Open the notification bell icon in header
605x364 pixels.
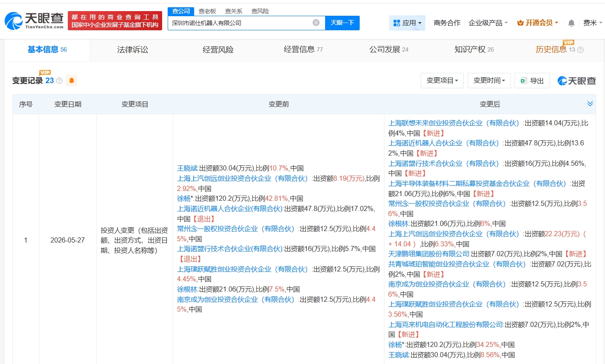[x=571, y=23]
